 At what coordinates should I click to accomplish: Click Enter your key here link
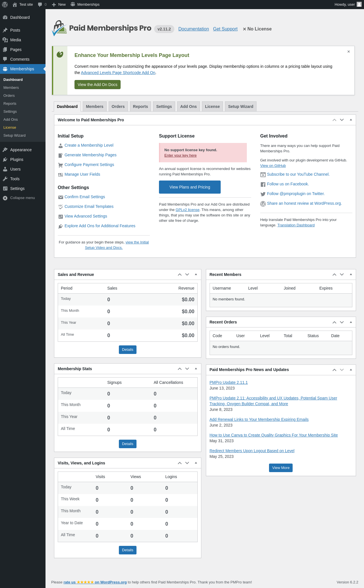181,155
